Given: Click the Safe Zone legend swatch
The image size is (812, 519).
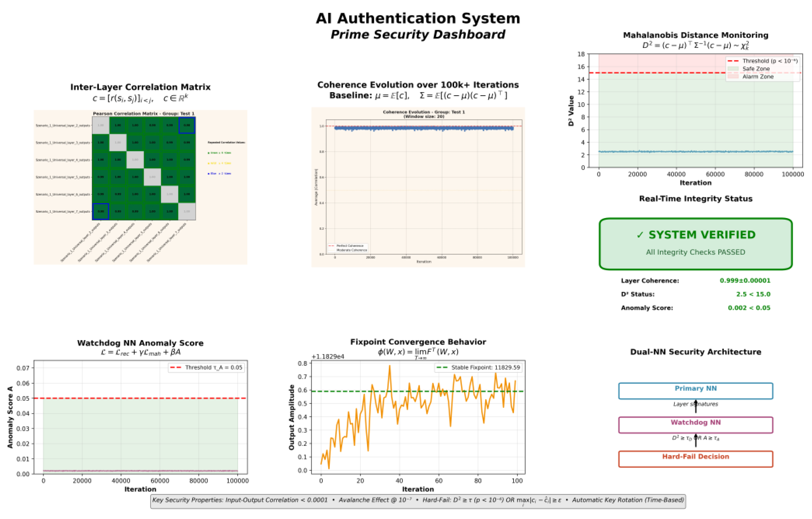Looking at the screenshot, I should pyautogui.click(x=733, y=69).
